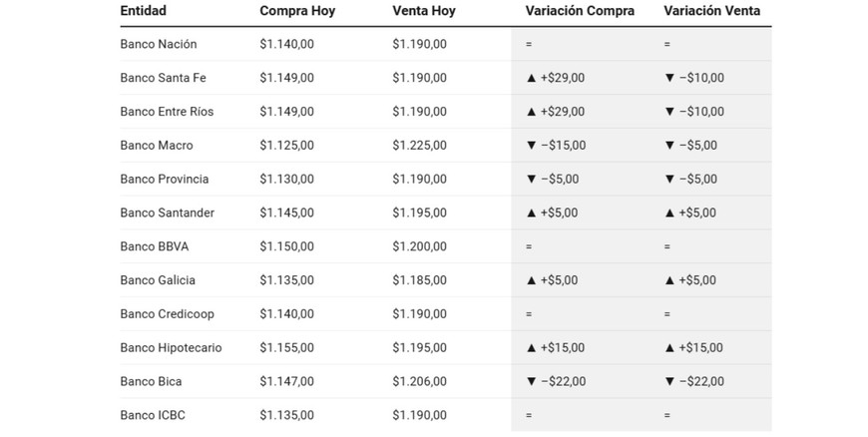The image size is (868, 437).
Task: Click the Banco Credicoop entity name
Action: tap(165, 314)
